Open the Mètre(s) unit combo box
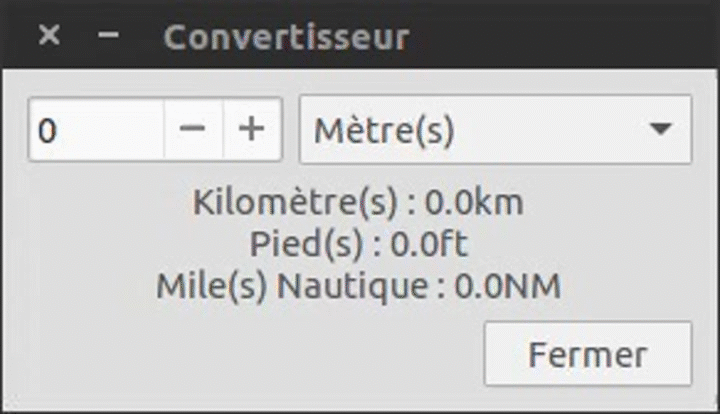The image size is (720, 414). pyautogui.click(x=495, y=129)
